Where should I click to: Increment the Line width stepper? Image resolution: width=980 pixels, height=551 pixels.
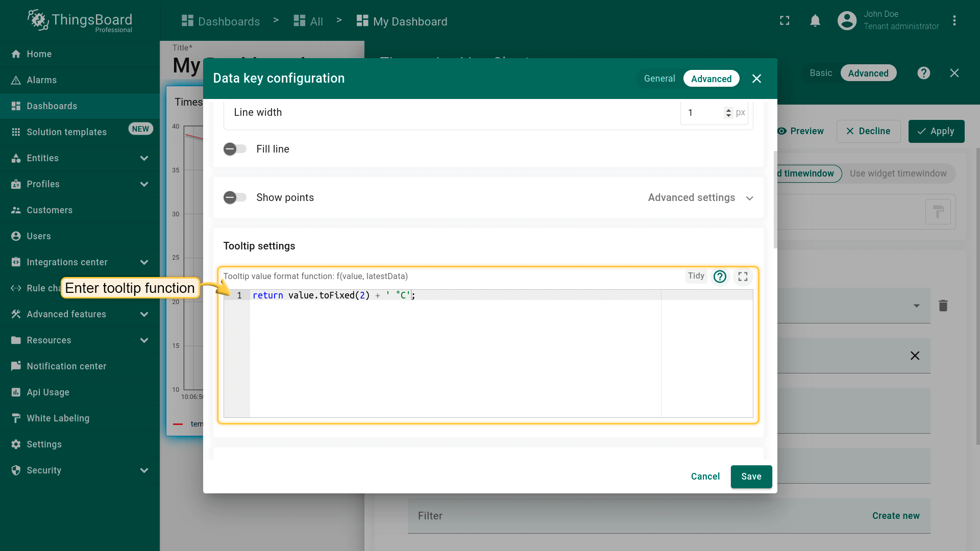[728, 110]
